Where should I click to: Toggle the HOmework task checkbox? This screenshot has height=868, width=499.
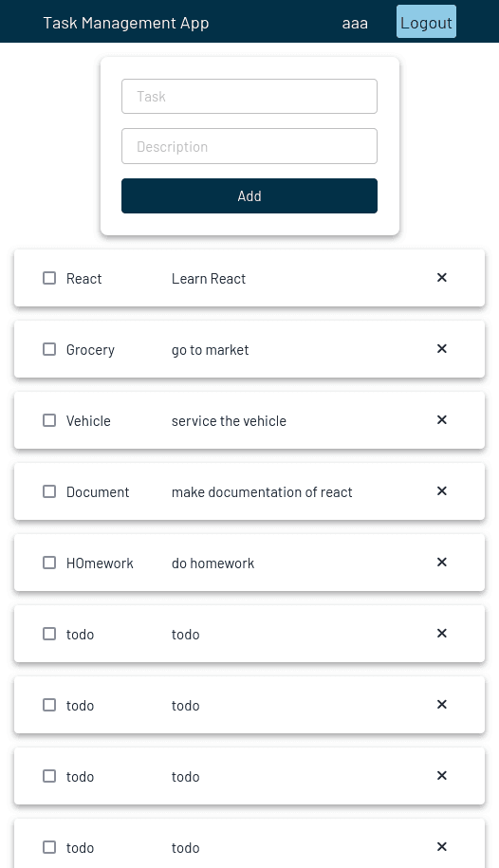click(x=49, y=563)
